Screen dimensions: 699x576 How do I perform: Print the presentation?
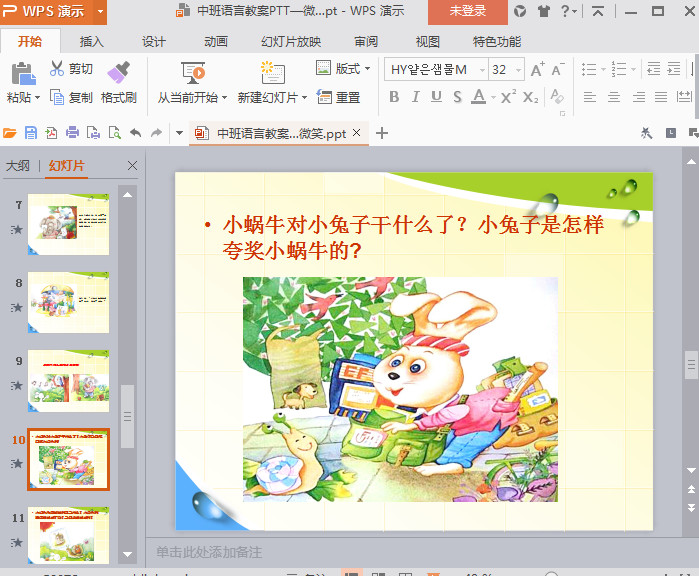tap(72, 133)
